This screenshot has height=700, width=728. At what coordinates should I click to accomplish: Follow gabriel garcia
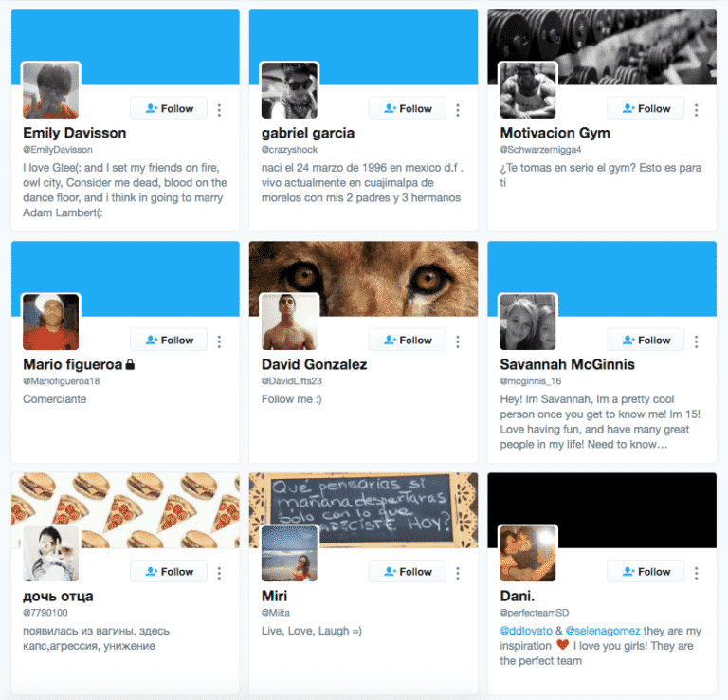(408, 108)
